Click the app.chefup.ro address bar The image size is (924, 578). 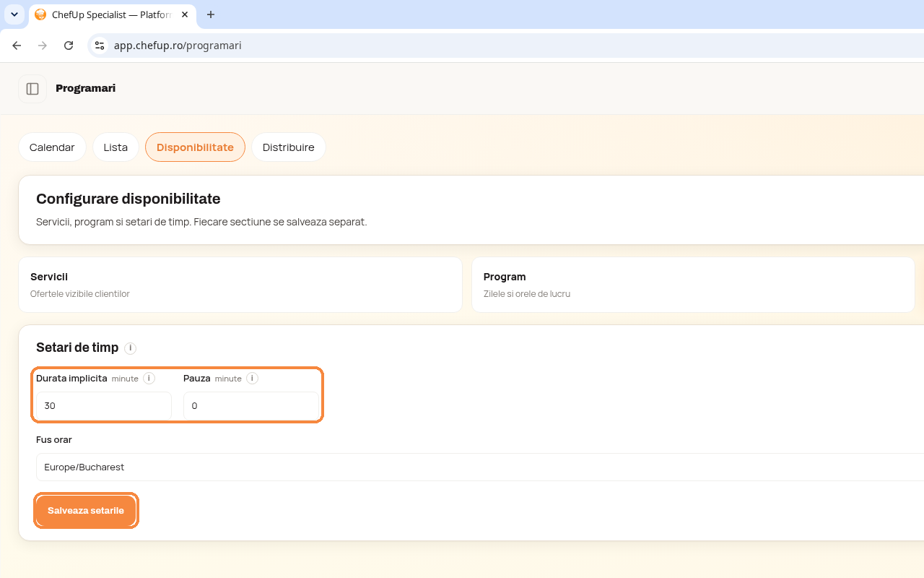505,46
